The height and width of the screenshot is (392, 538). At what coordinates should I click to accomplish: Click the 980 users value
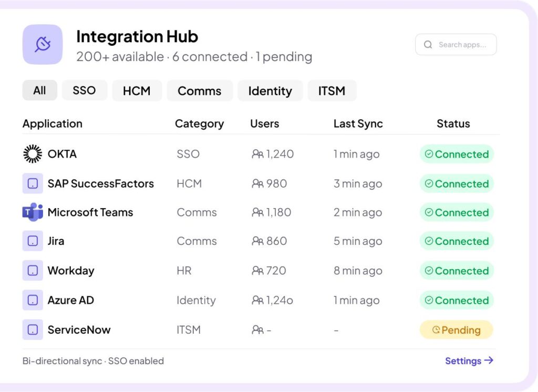[x=276, y=183]
